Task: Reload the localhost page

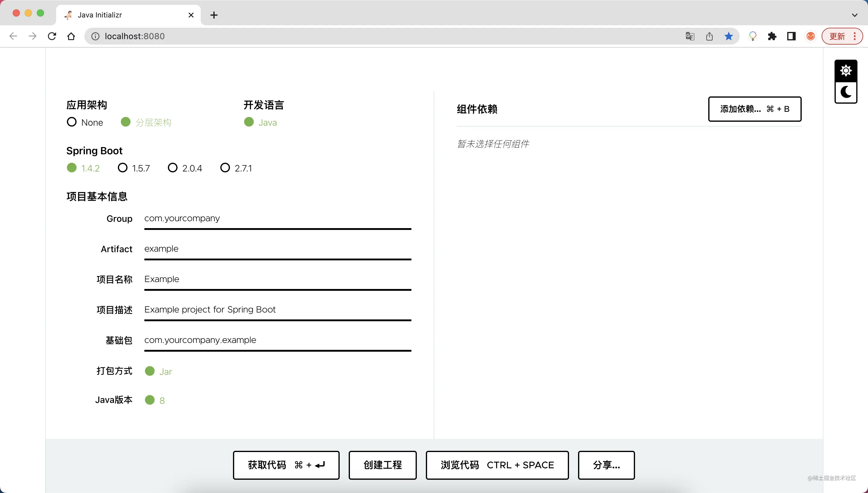Action: 52,36
